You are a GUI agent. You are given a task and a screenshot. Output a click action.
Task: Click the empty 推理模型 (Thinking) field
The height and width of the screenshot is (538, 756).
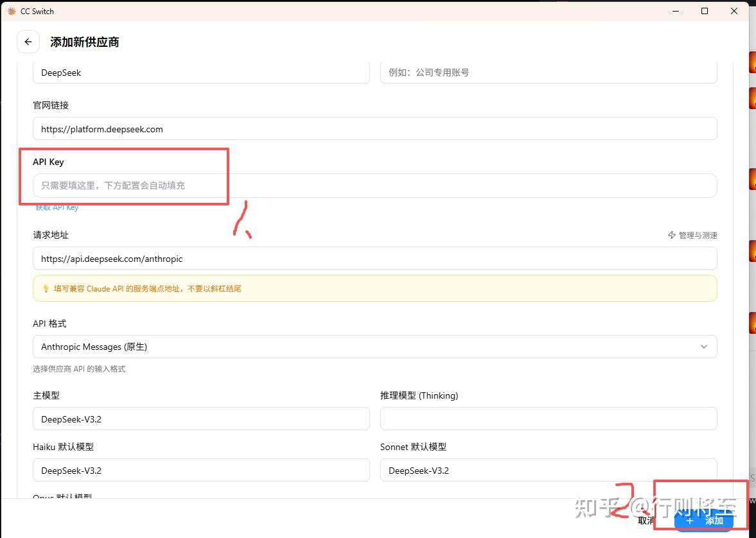click(549, 419)
